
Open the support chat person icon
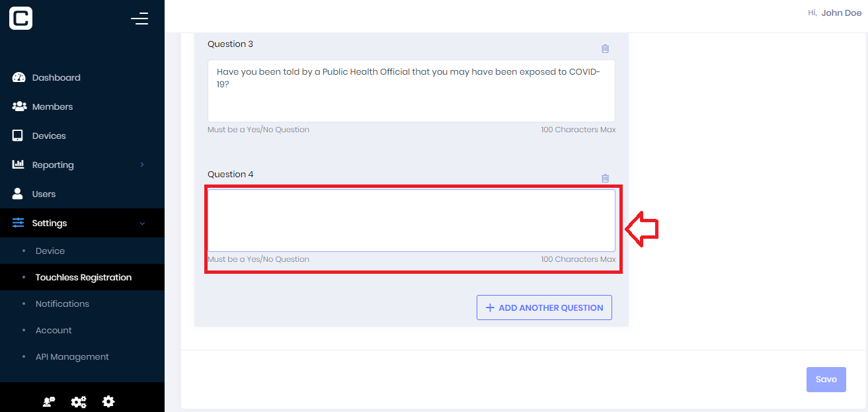[x=48, y=401]
